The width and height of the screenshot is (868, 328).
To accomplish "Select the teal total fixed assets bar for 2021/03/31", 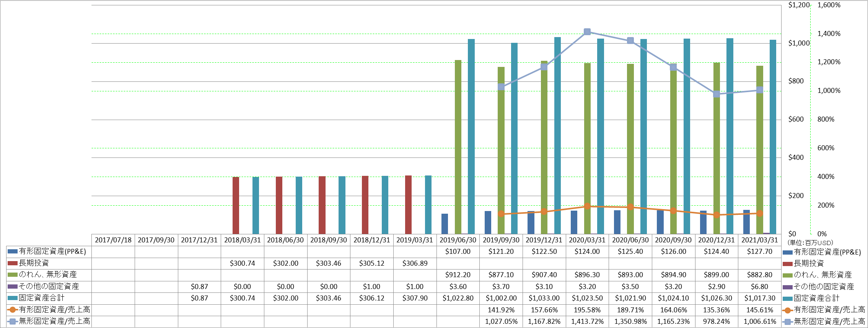I will 773,137.
